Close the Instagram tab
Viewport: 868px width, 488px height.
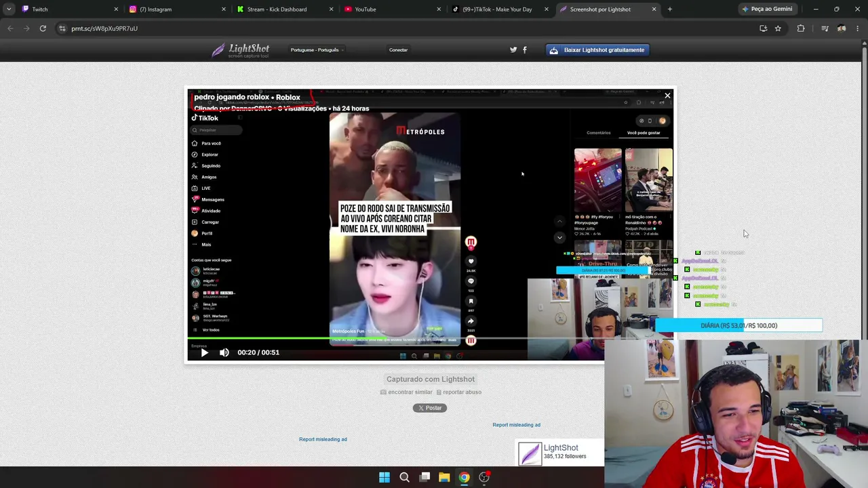coord(224,9)
